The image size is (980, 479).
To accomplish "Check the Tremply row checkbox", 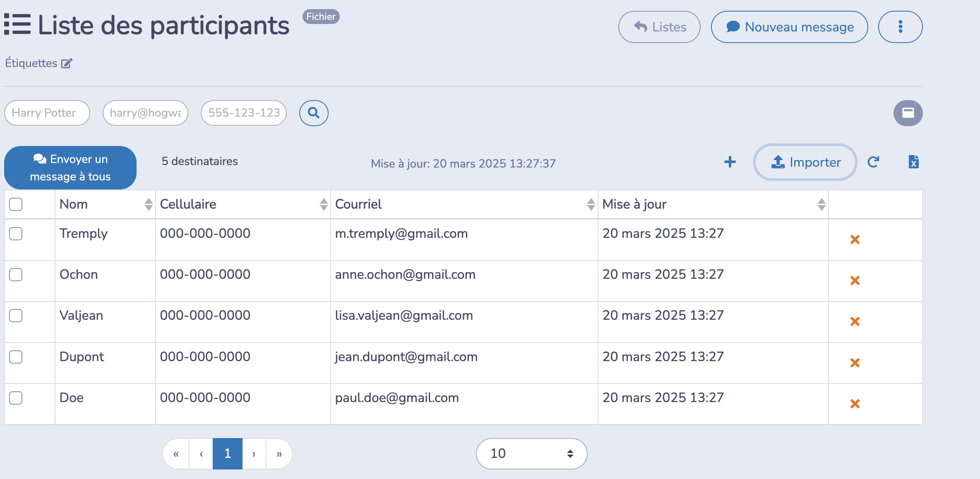I will coord(16,234).
